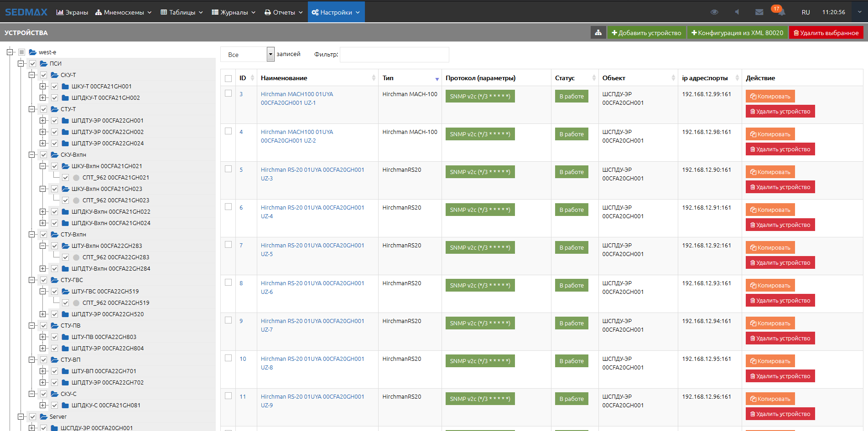
Task: Click the SEDMAX logo
Action: pyautogui.click(x=26, y=12)
